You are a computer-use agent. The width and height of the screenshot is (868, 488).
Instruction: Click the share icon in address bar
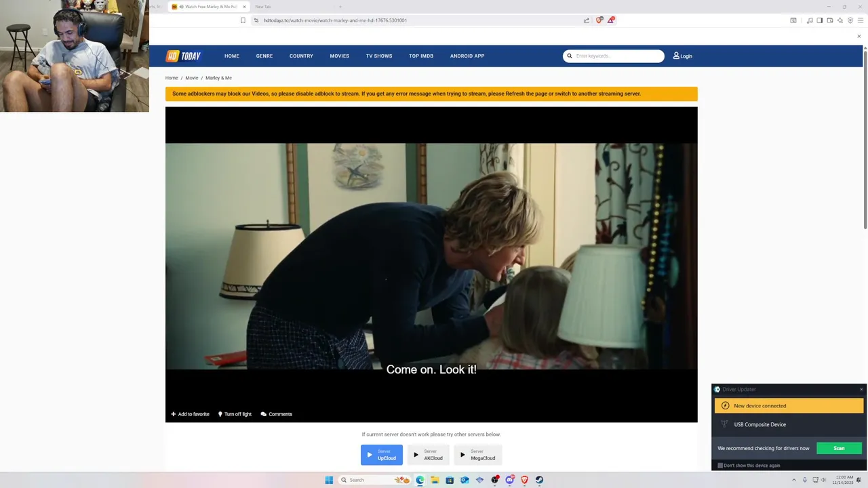(x=587, y=20)
